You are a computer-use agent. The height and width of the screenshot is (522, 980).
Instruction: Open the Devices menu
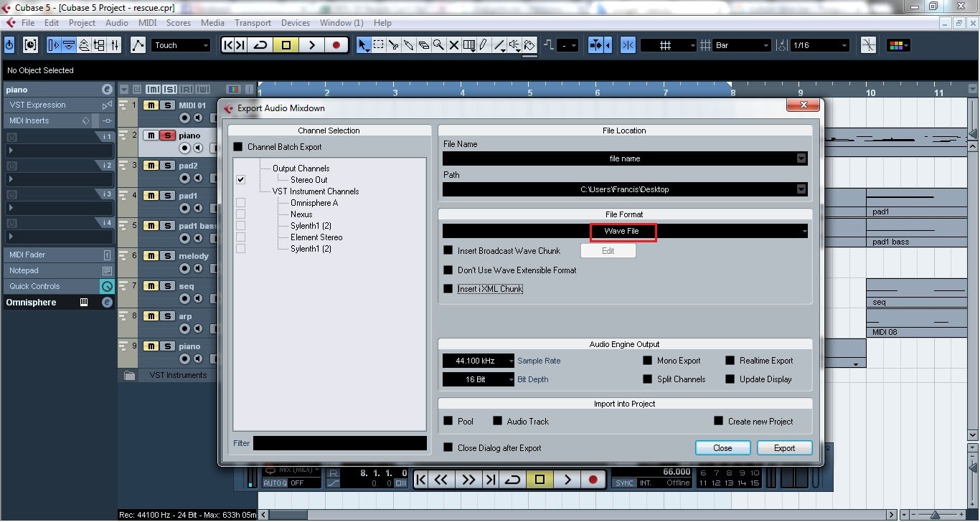pos(295,22)
